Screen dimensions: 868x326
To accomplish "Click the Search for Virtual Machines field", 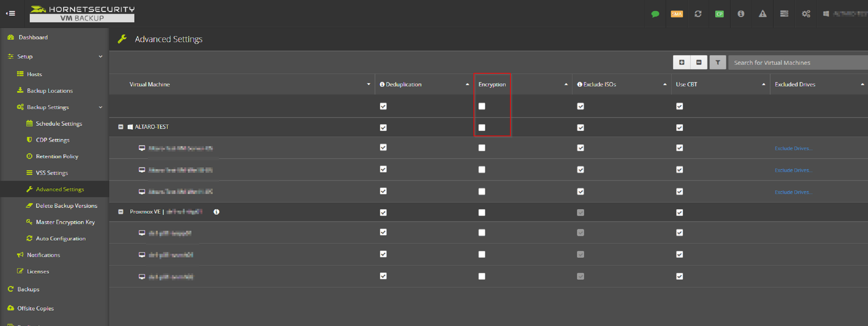I will click(797, 63).
